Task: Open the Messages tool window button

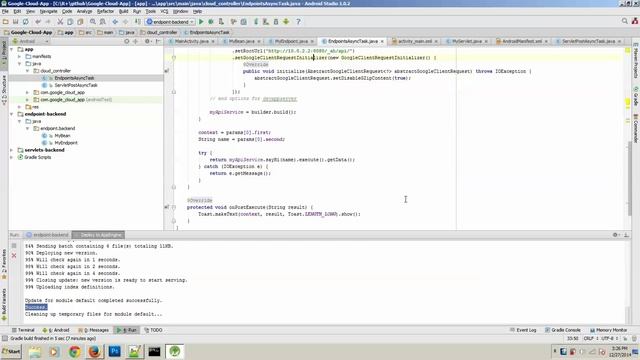Action: coord(93,330)
